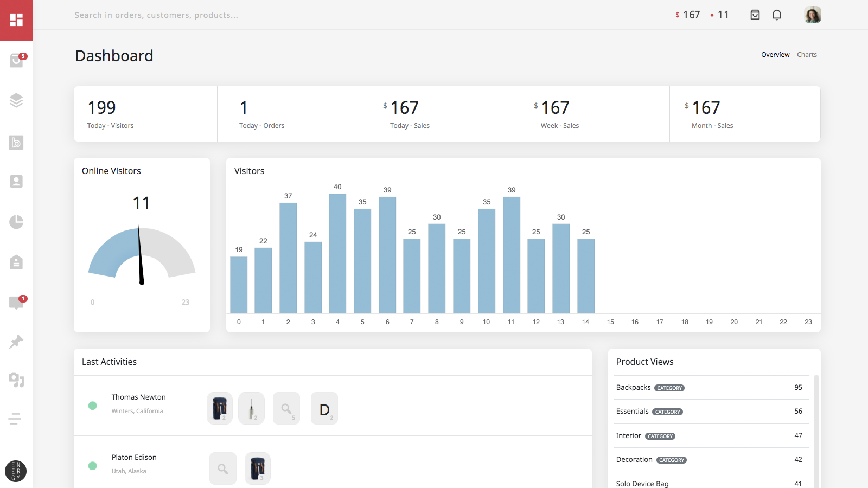
Task: Click the ID badge sidebar icon
Action: 16,262
